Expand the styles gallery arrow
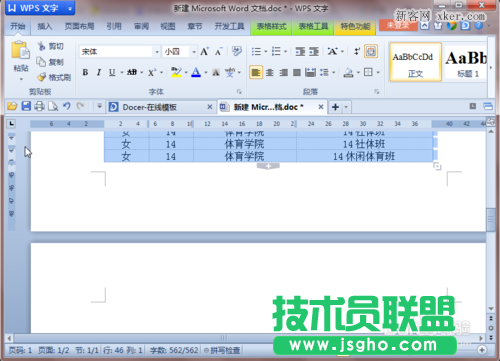The width and height of the screenshot is (500, 361). click(x=491, y=67)
